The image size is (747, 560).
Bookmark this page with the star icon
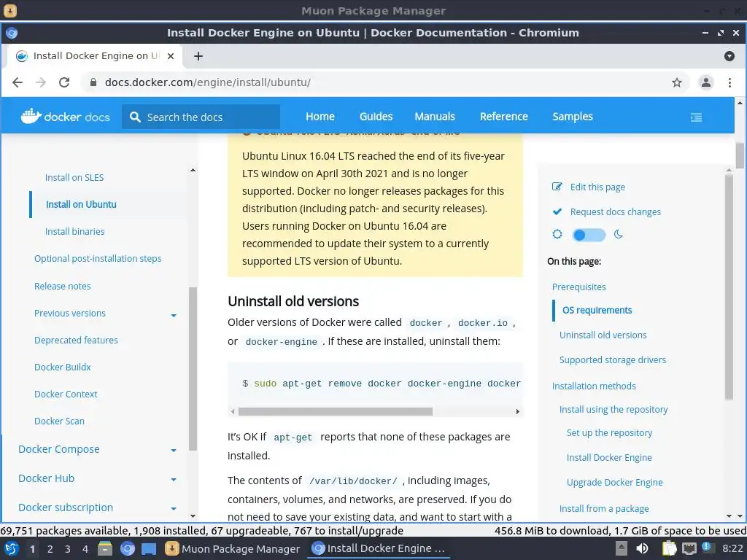(x=677, y=82)
